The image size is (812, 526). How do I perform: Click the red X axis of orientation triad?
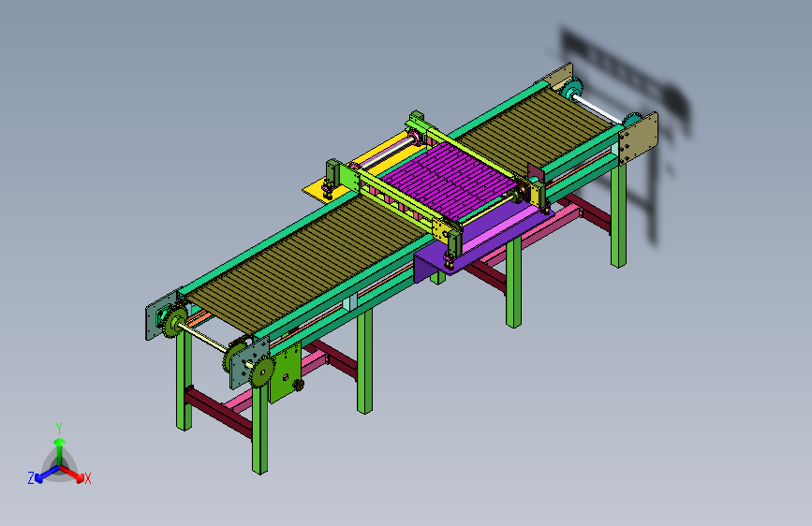tap(72, 474)
